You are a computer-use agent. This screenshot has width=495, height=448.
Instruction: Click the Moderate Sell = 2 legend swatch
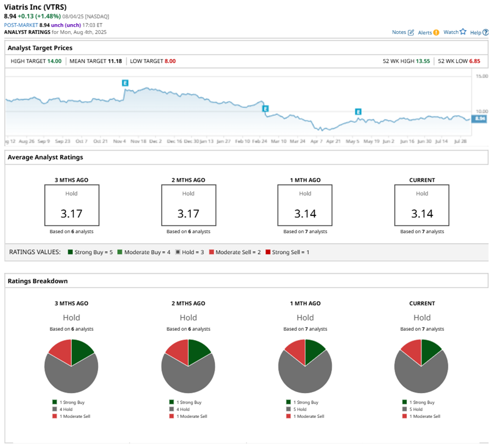click(x=212, y=252)
